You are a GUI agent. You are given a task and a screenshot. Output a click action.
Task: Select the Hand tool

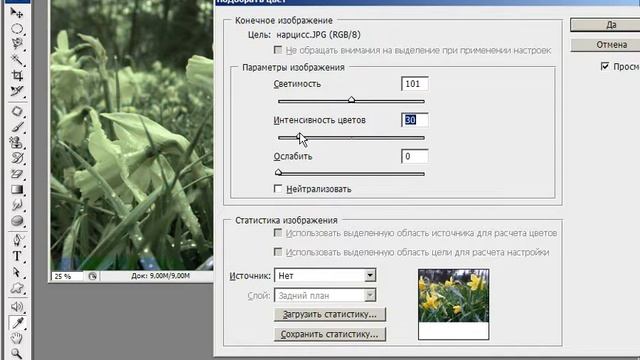[17, 338]
